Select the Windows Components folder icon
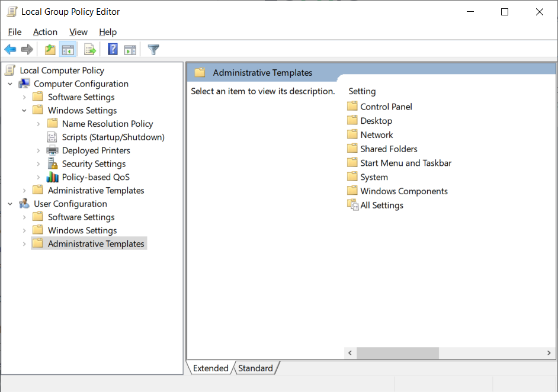The height and width of the screenshot is (392, 558). pyautogui.click(x=352, y=191)
